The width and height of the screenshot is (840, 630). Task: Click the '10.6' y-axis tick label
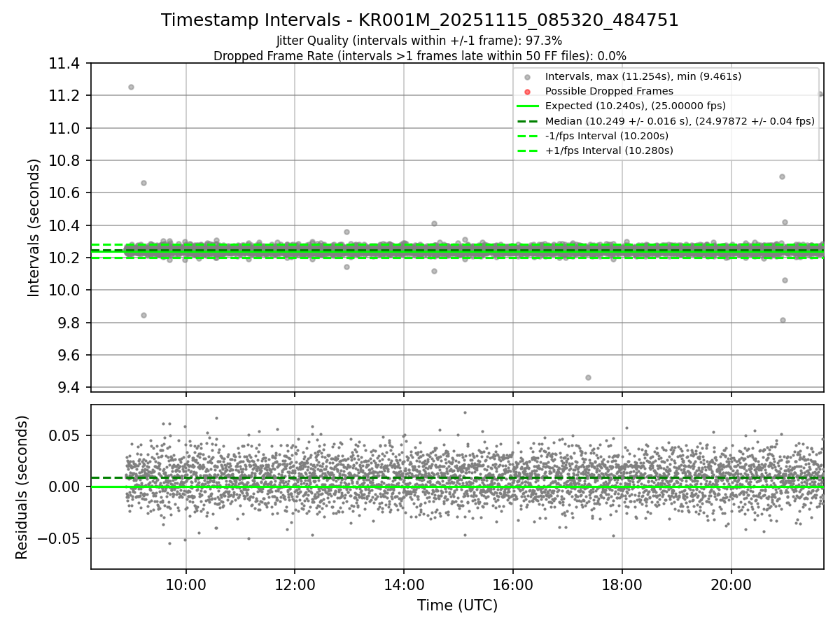66,193
